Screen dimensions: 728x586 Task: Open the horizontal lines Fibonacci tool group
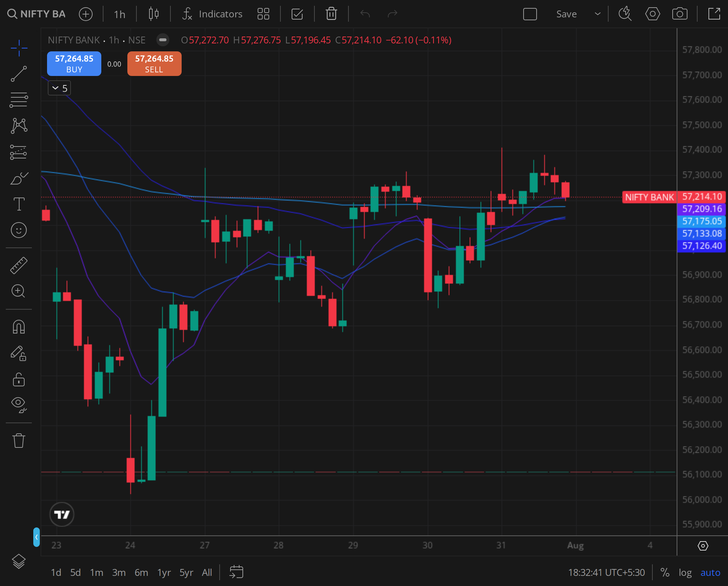[19, 100]
